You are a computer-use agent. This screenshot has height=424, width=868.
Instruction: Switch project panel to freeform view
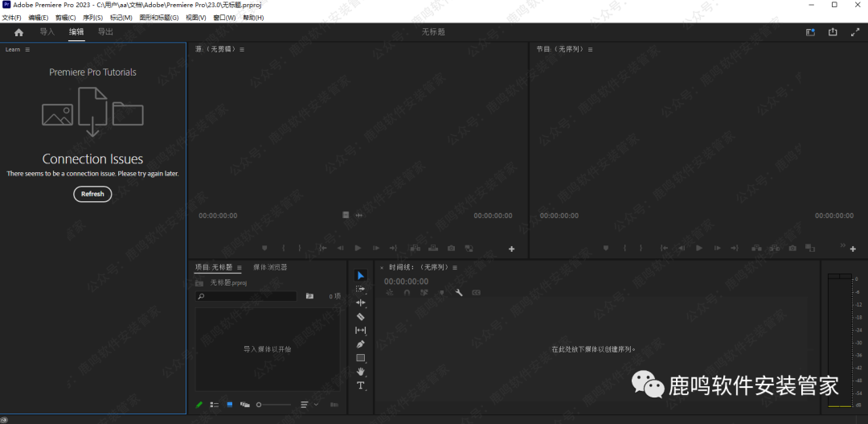coord(244,405)
